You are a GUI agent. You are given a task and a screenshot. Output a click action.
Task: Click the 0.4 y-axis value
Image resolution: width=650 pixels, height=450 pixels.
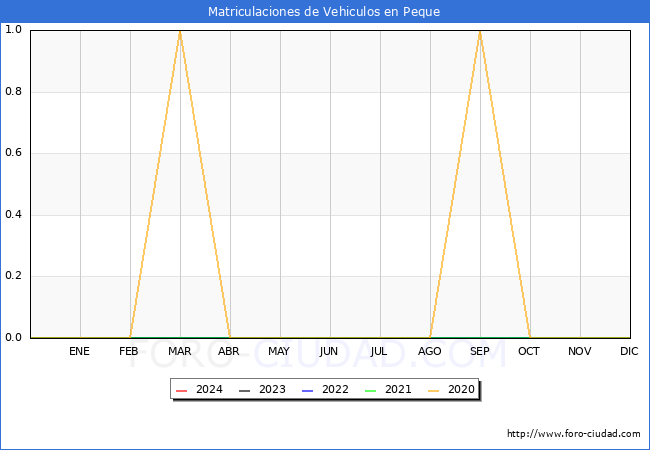[13, 215]
